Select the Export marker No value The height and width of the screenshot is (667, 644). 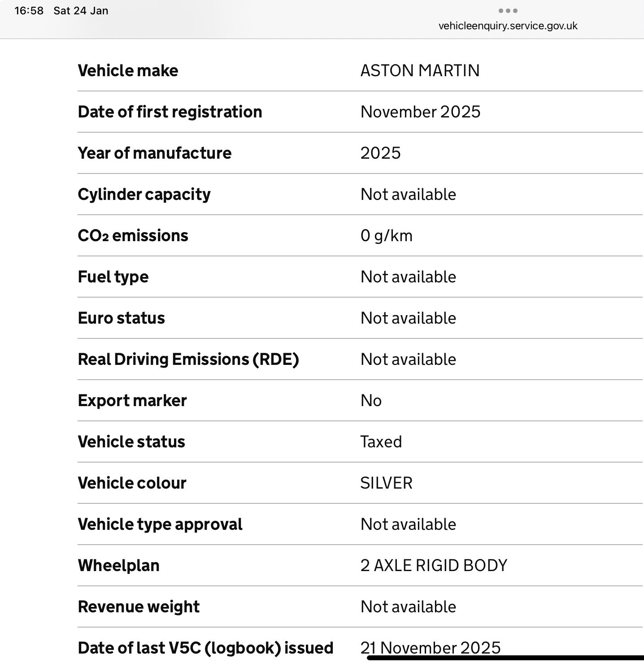tap(371, 401)
